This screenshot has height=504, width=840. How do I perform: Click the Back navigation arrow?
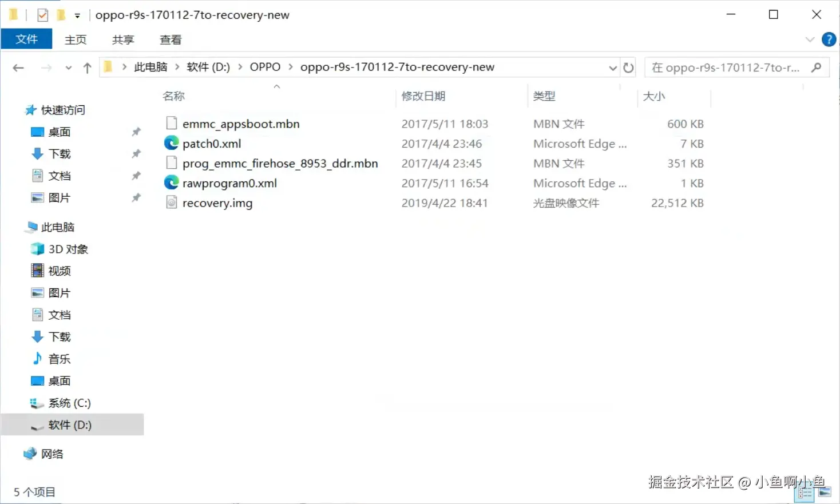(x=18, y=68)
